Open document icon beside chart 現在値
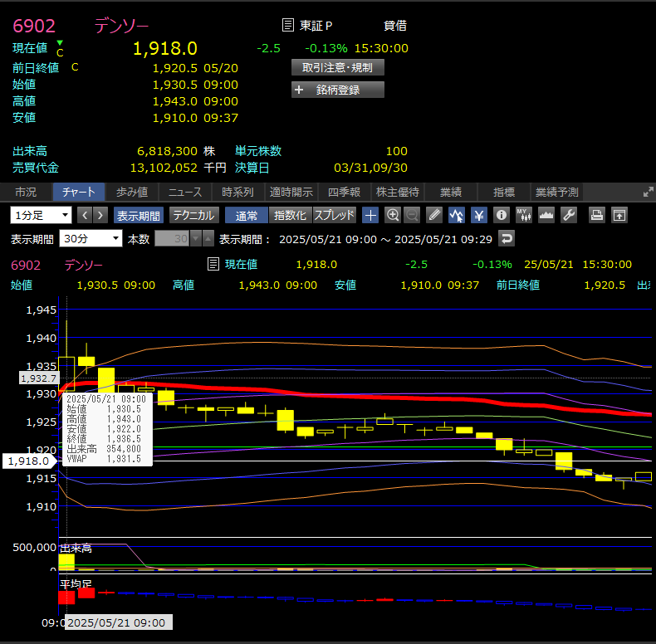Viewport: 656px width, 644px height. point(213,264)
